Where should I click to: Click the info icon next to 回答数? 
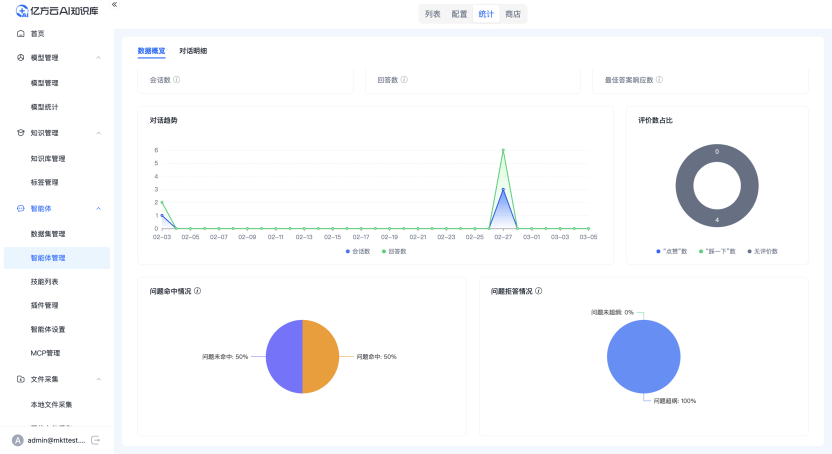(404, 80)
